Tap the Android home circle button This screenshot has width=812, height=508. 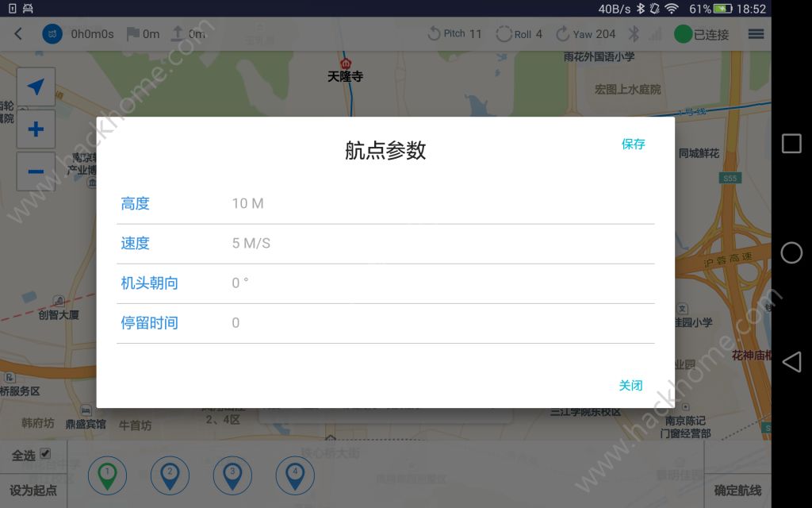(791, 253)
